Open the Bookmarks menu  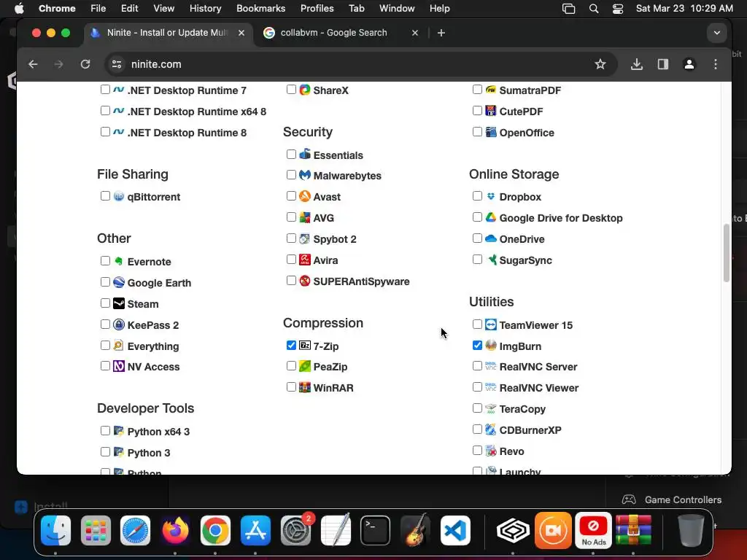tap(260, 8)
